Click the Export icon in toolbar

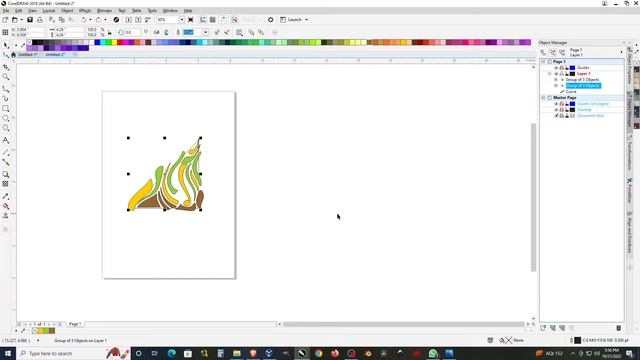138,20
